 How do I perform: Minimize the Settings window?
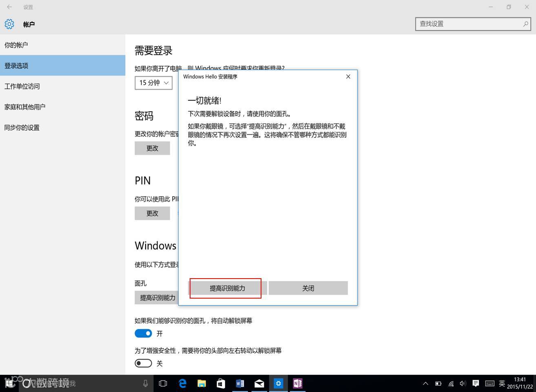(x=491, y=7)
